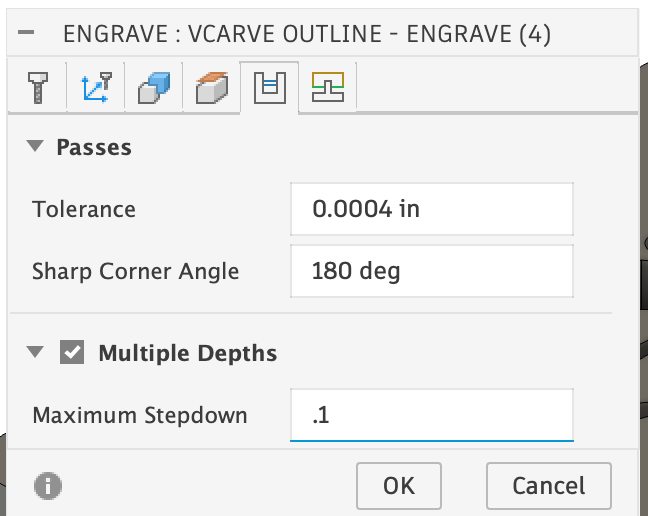The height and width of the screenshot is (516, 648).
Task: Open the tool orientation axes tab
Action: pos(96,89)
